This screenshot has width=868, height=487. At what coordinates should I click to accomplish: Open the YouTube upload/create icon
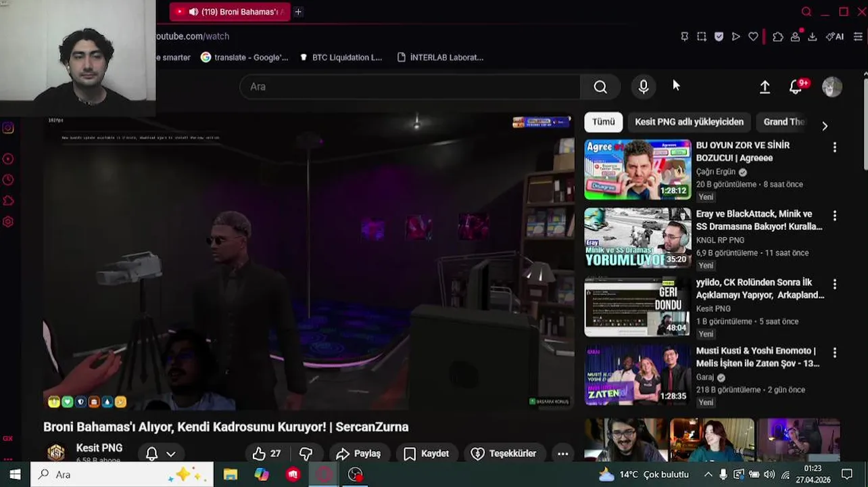(765, 87)
